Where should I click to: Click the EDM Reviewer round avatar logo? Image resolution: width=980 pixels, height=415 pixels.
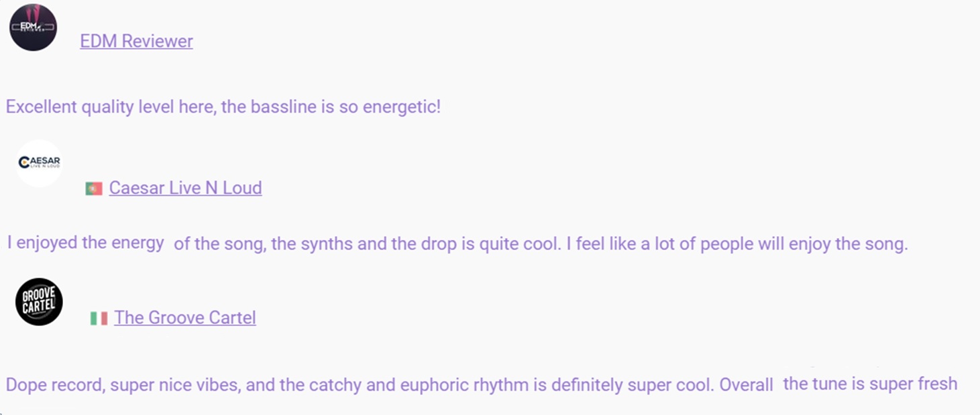tap(33, 27)
